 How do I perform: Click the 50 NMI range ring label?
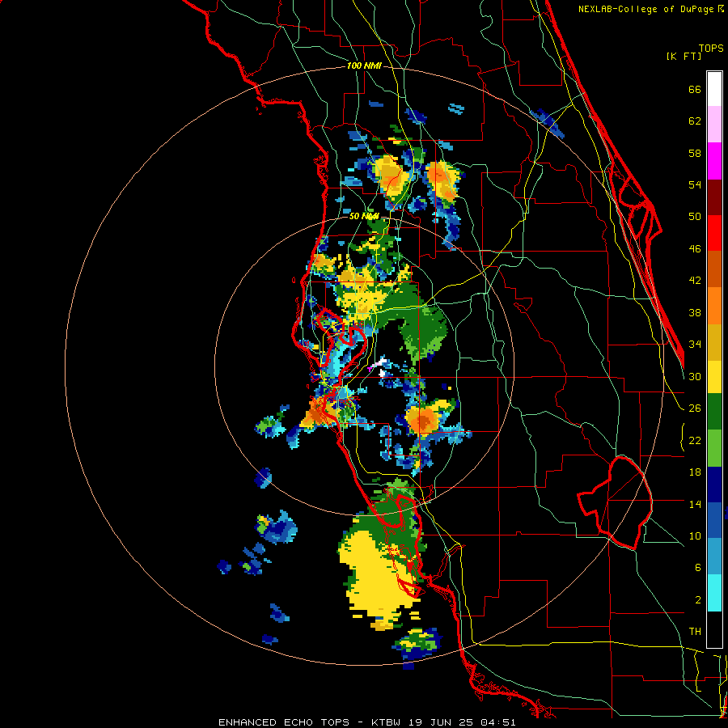coord(364,216)
